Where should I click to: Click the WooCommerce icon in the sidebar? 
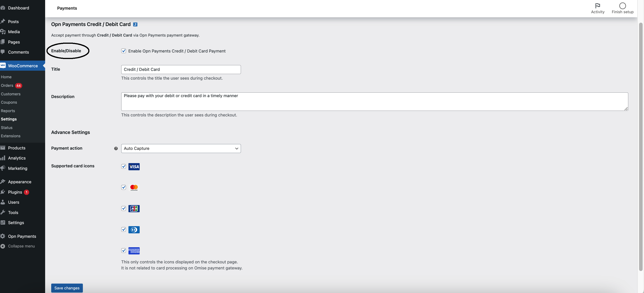[3, 66]
